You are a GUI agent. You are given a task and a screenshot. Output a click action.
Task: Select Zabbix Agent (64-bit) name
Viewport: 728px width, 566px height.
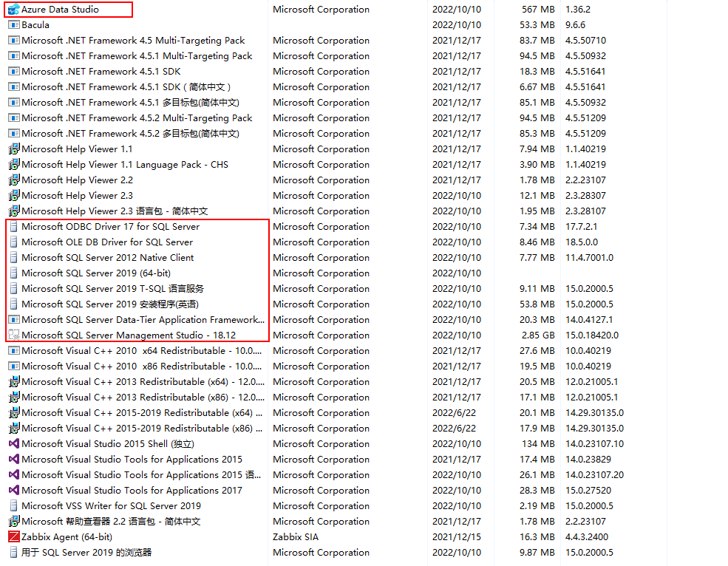coord(67,536)
